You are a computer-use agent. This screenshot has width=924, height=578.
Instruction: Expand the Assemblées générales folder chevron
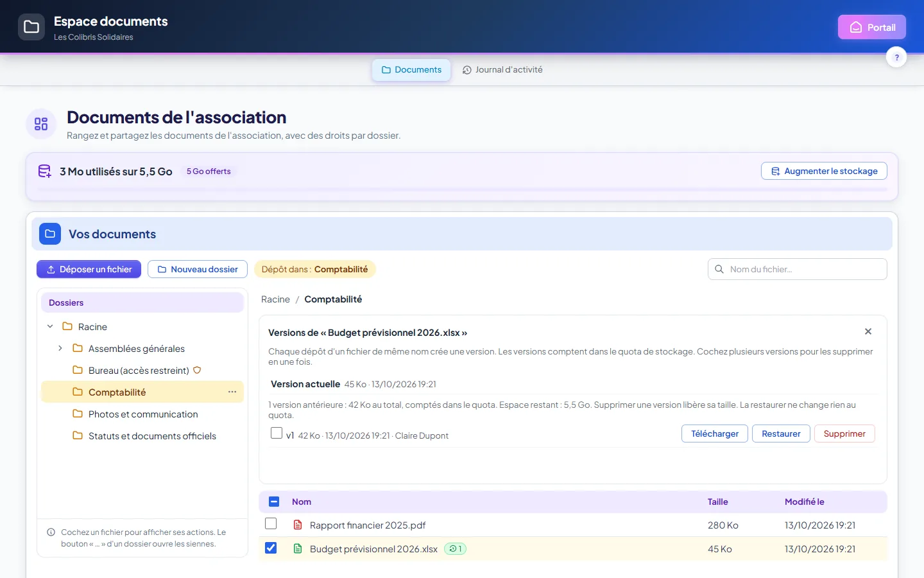60,348
